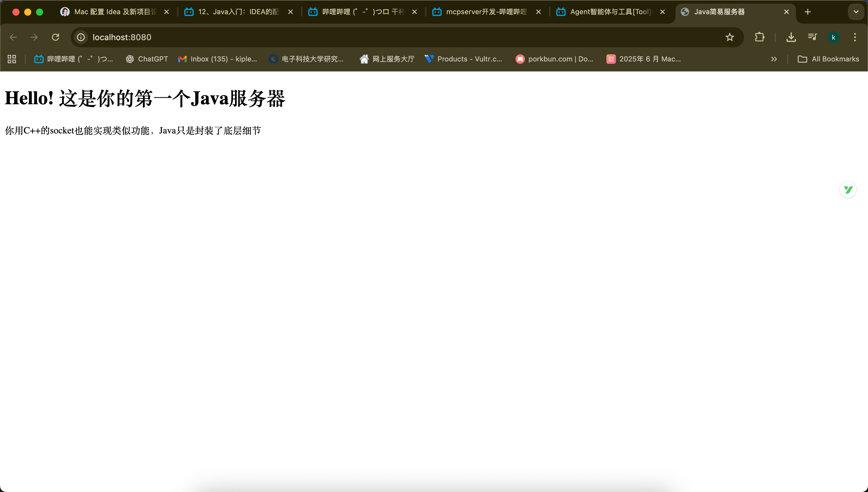The image size is (868, 492).
Task: Open the media controls icon
Action: pos(812,37)
